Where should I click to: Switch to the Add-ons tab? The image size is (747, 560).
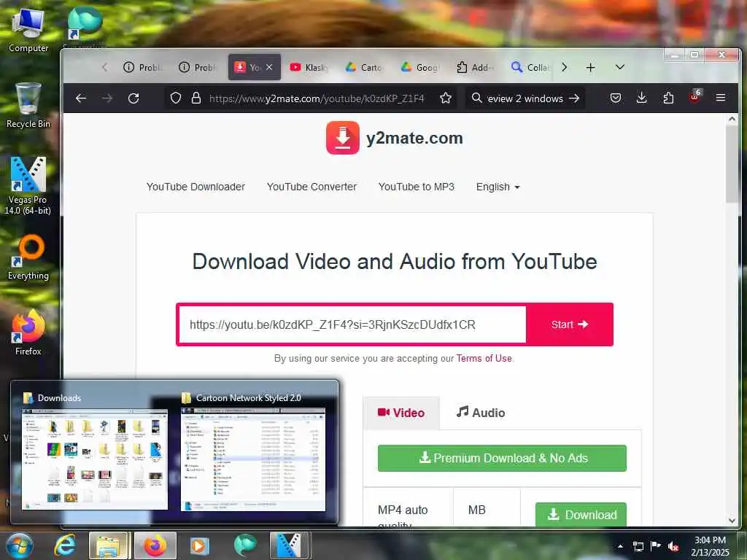pyautogui.click(x=474, y=68)
